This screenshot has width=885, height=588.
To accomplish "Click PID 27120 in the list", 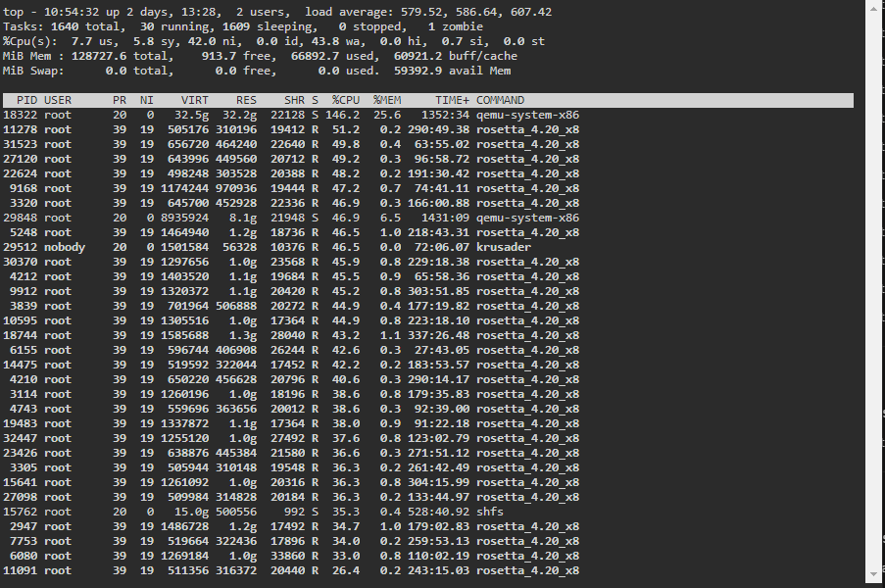I will [x=21, y=159].
